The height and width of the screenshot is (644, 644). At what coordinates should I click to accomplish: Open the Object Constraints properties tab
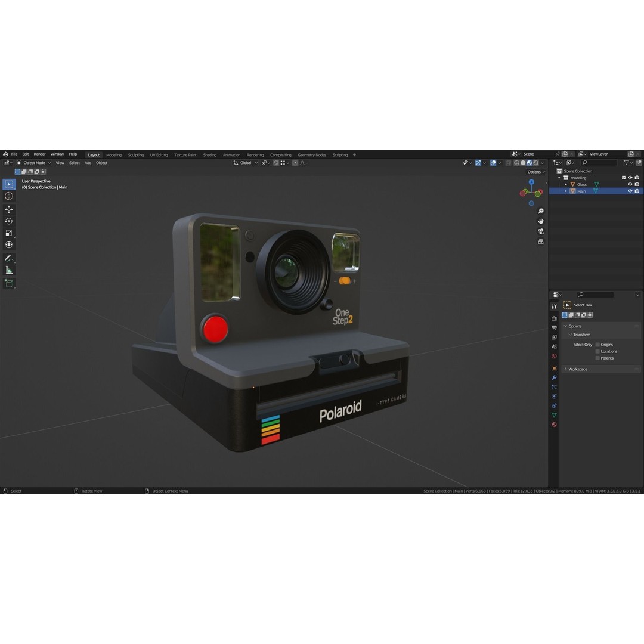pyautogui.click(x=554, y=406)
